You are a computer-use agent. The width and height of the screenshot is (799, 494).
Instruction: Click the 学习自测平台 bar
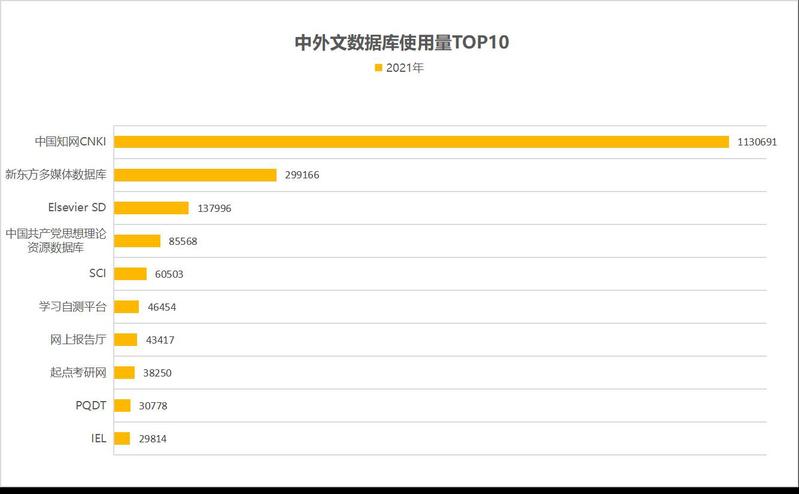[126, 307]
